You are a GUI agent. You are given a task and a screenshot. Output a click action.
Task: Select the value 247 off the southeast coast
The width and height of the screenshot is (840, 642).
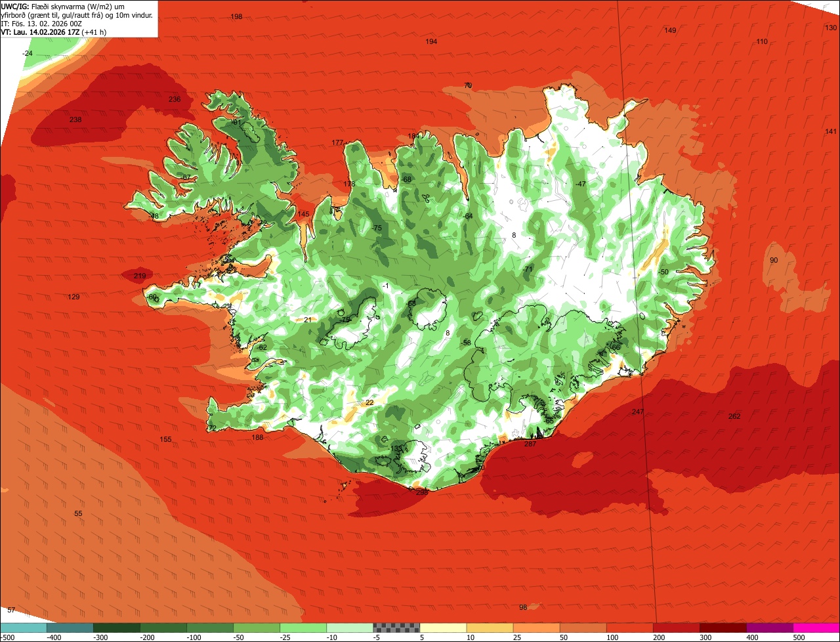638,412
